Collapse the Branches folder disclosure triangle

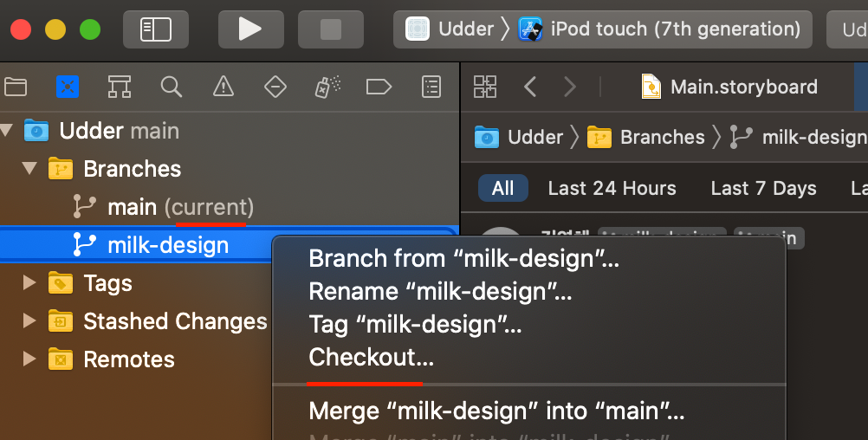tap(30, 168)
